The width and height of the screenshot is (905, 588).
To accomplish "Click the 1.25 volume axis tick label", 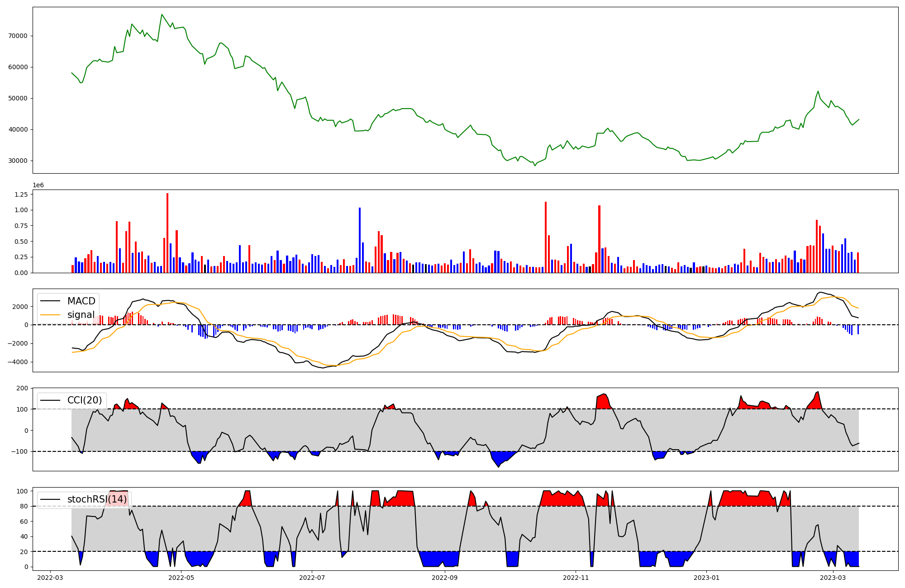I will click(21, 194).
